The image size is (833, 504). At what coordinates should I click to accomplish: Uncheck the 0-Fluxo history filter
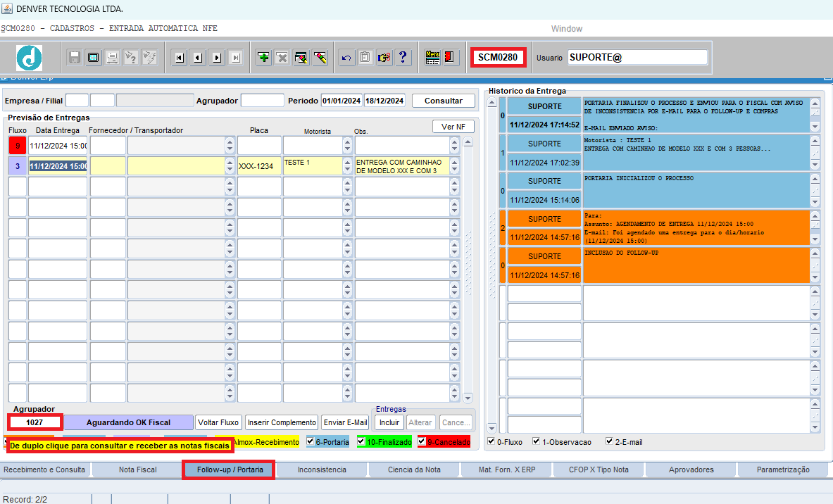click(491, 441)
